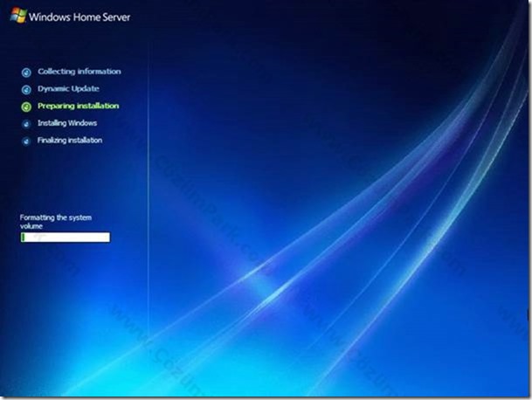Select the "Installing Windows" step label

tap(67, 123)
